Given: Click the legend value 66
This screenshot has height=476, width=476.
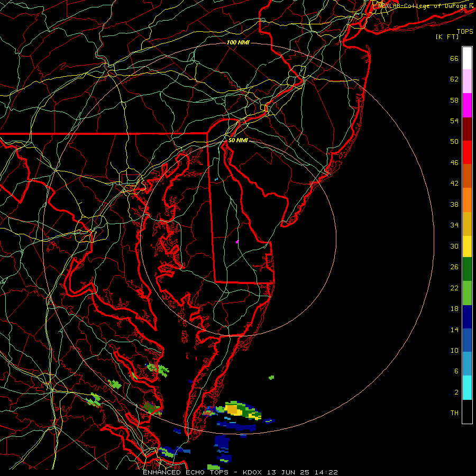Looking at the screenshot, I should point(454,58).
